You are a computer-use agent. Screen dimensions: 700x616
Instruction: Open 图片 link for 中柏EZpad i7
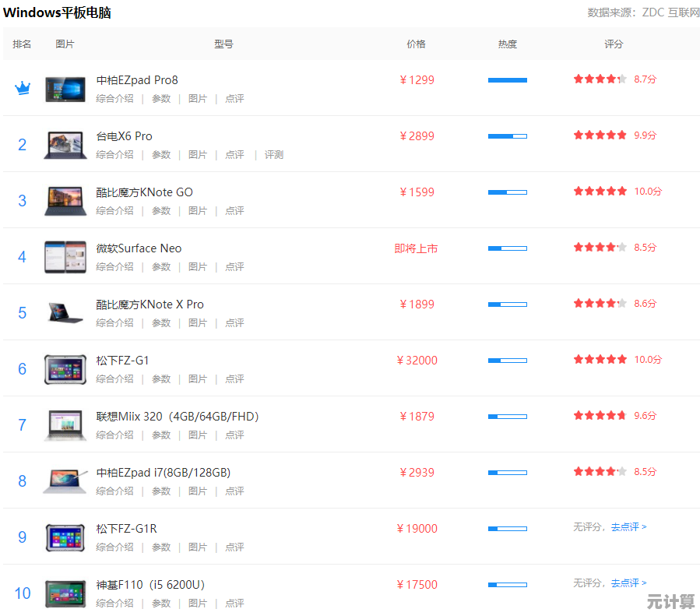point(198,491)
